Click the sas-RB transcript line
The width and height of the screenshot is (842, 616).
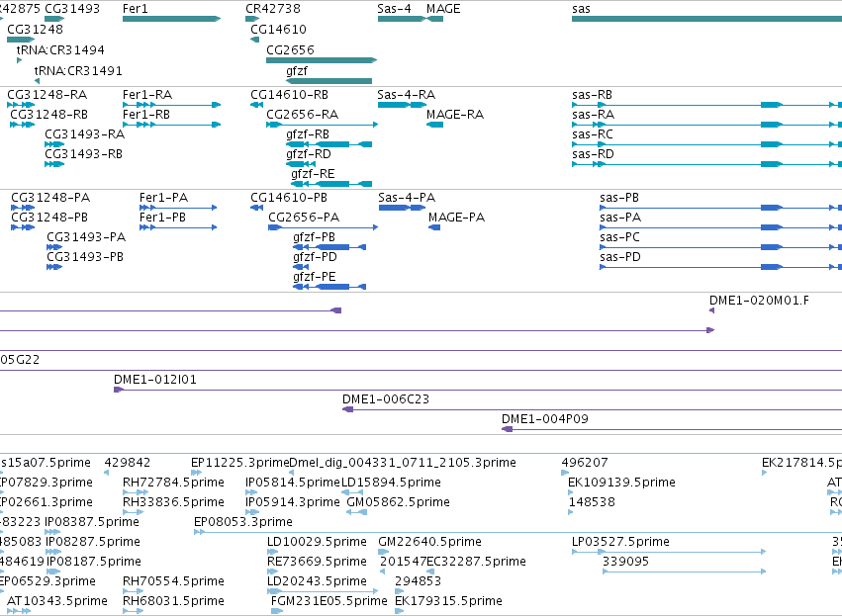(706, 105)
